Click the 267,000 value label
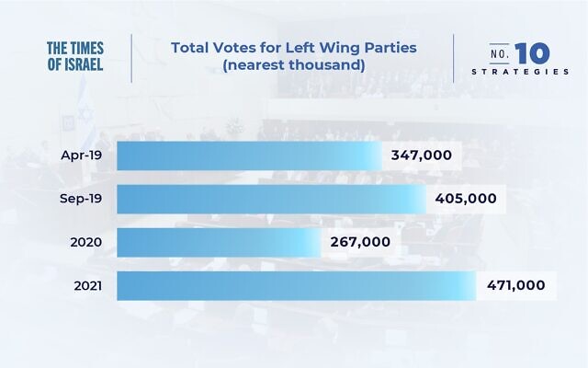This screenshot has height=368, width=588. 360,242
